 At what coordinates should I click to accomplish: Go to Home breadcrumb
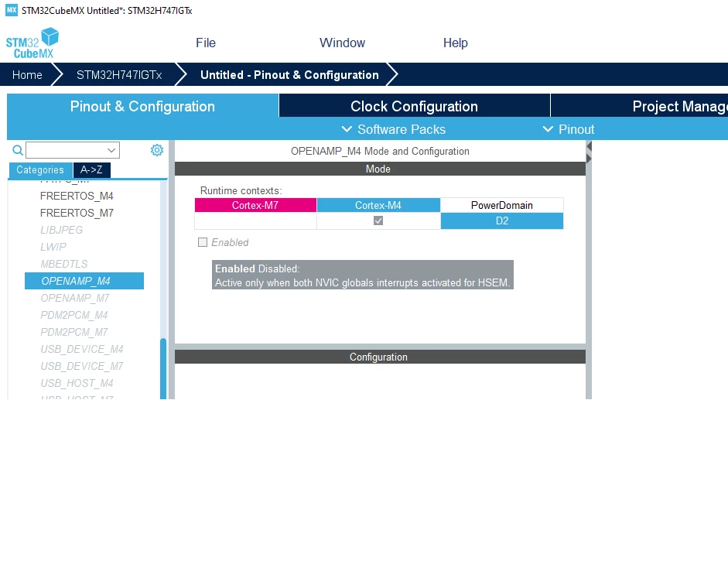coord(27,75)
